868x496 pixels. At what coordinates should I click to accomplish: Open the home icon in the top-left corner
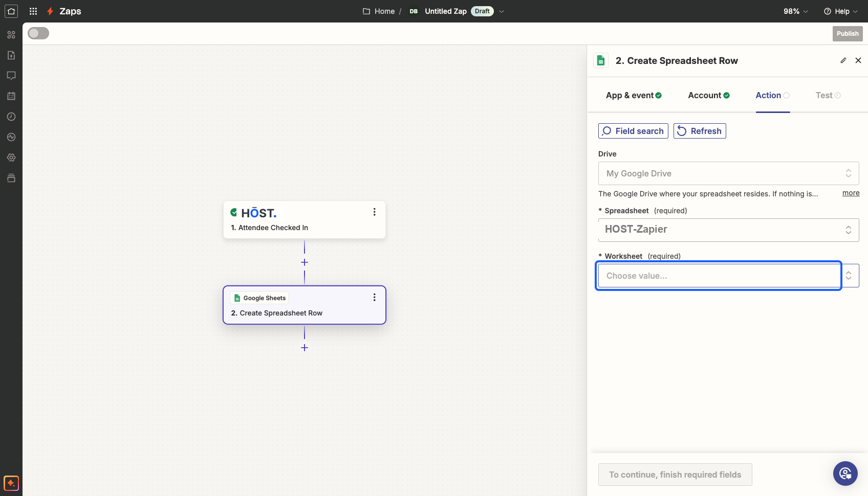(x=11, y=11)
